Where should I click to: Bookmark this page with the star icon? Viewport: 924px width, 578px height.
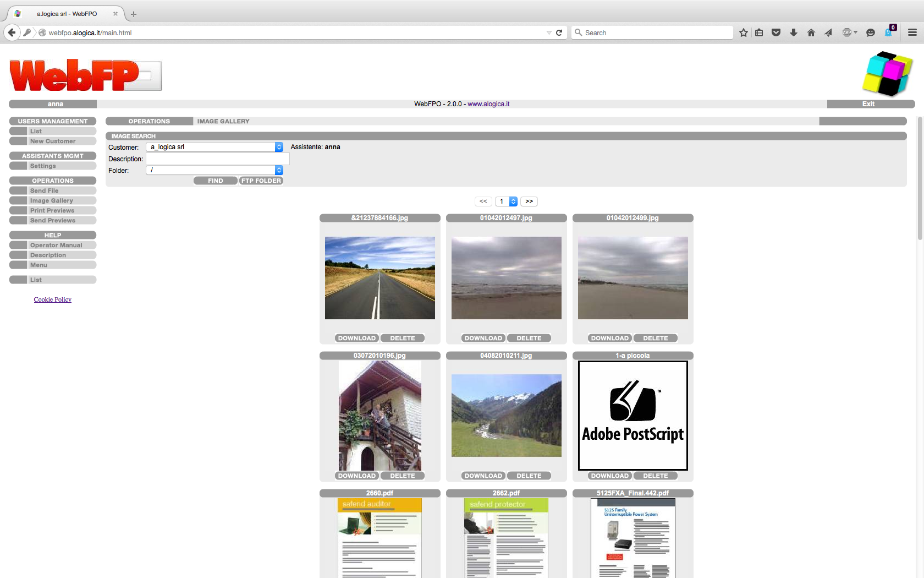[744, 32]
